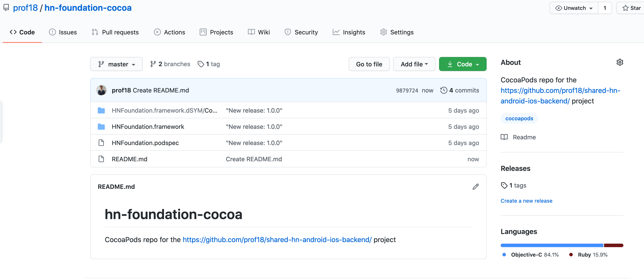Image resolution: width=644 pixels, height=280 pixels.
Task: Click the folder icon for HNFoundation.framework
Action: 101,127
